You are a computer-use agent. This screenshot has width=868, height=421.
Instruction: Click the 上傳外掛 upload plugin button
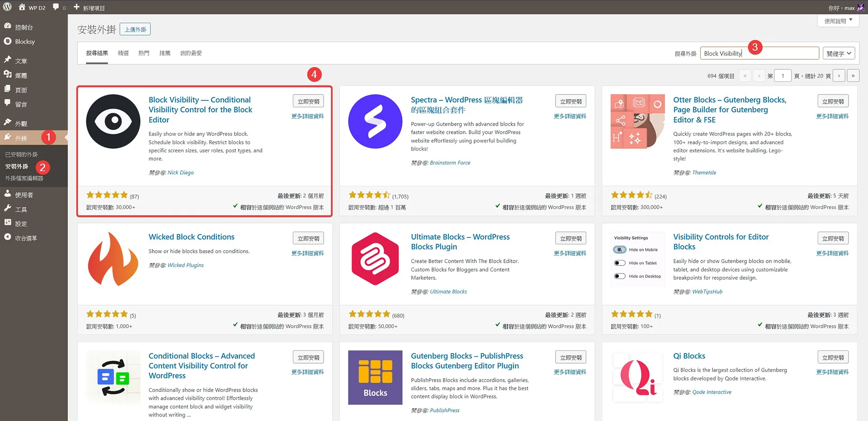click(x=135, y=29)
